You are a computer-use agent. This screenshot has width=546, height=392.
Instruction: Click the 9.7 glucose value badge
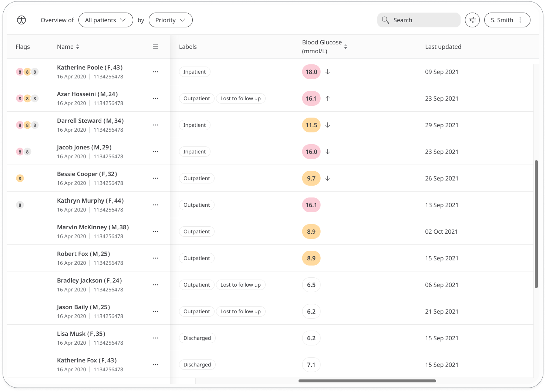coord(311,178)
